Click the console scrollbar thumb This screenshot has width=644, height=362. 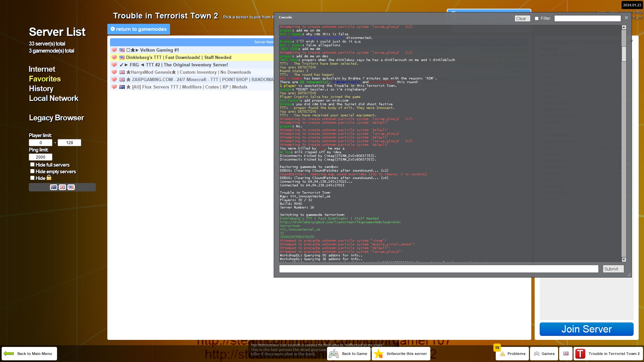624,54
